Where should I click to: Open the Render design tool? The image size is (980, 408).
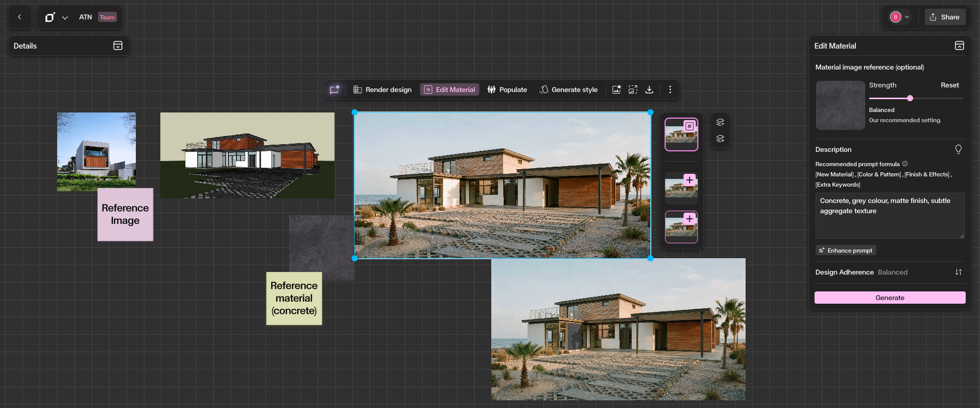[383, 89]
